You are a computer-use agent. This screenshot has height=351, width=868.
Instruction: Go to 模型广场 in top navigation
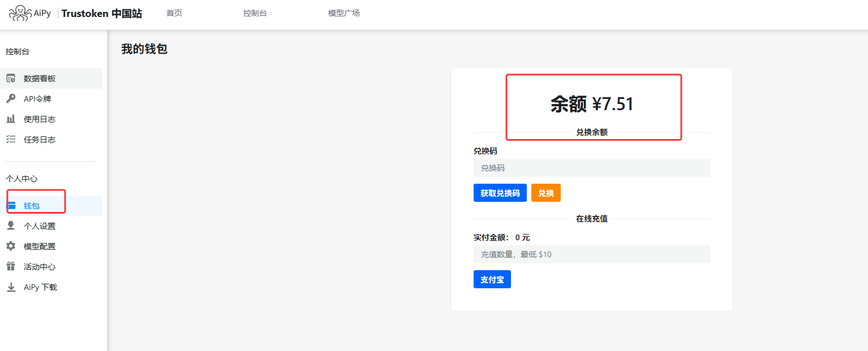343,13
